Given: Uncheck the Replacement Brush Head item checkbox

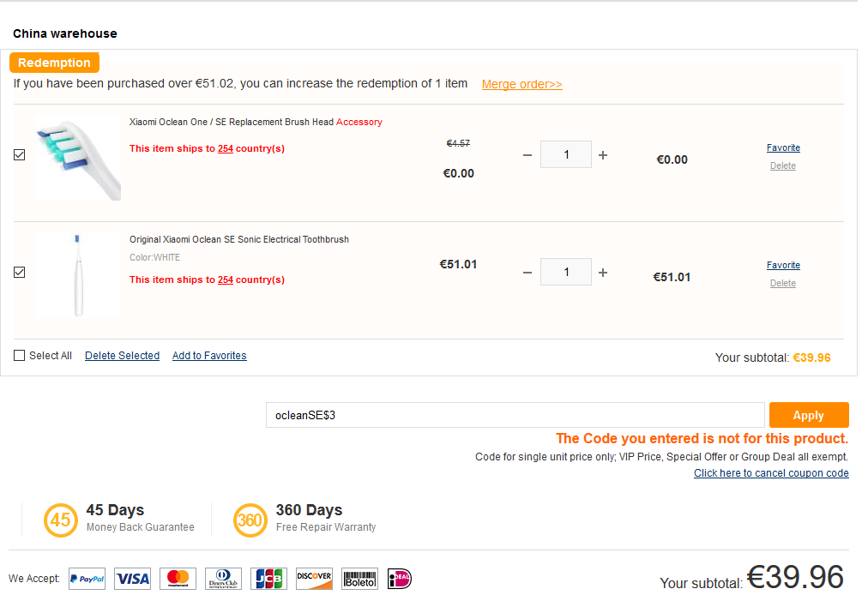Looking at the screenshot, I should [x=20, y=155].
